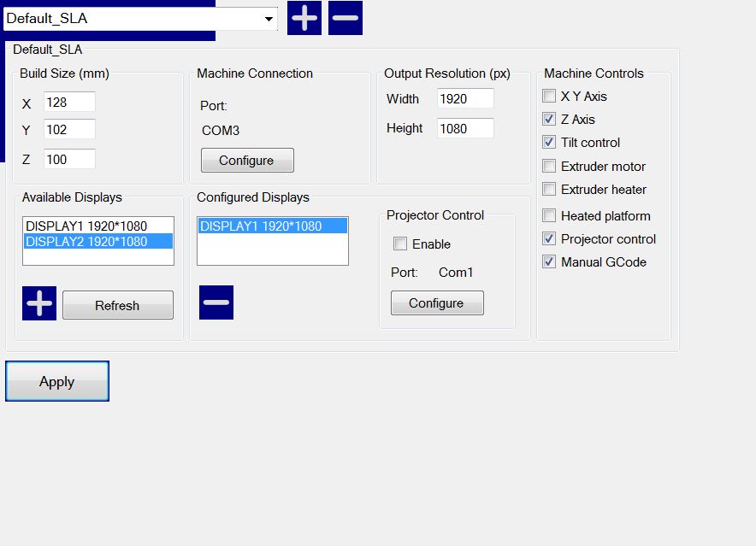Viewport: 756px width, 546px height.
Task: Select DISPLAY1 in Configured Displays list
Action: click(x=261, y=226)
